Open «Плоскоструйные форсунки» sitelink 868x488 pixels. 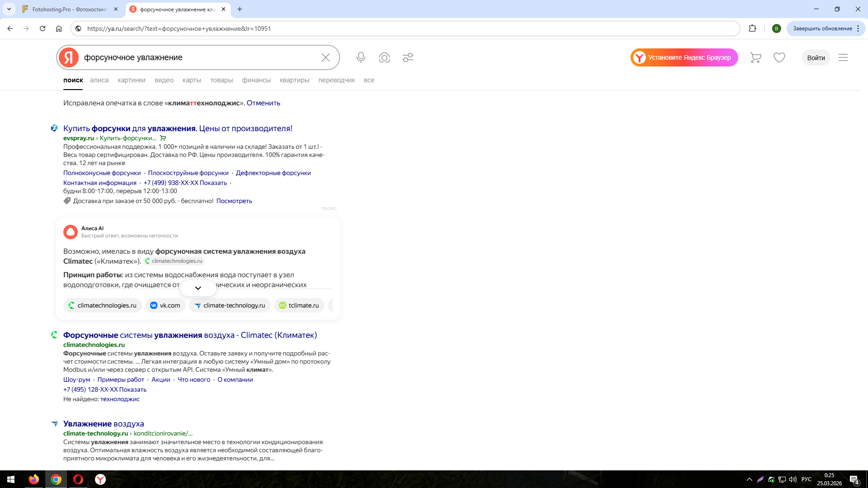pyautogui.click(x=188, y=173)
